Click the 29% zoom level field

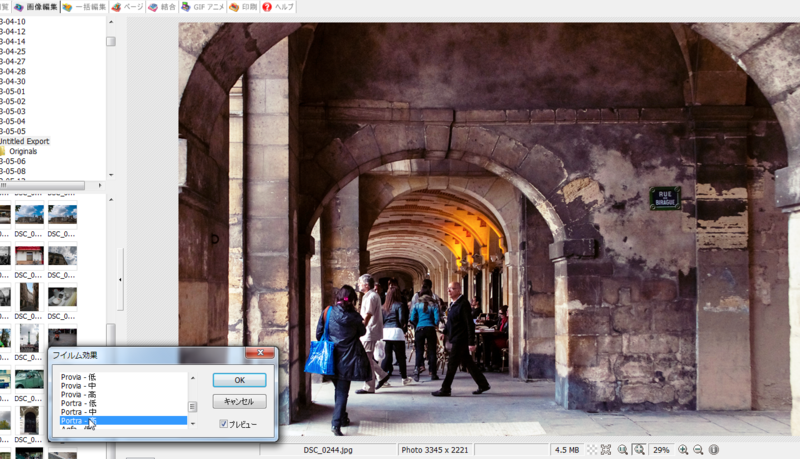coord(661,450)
